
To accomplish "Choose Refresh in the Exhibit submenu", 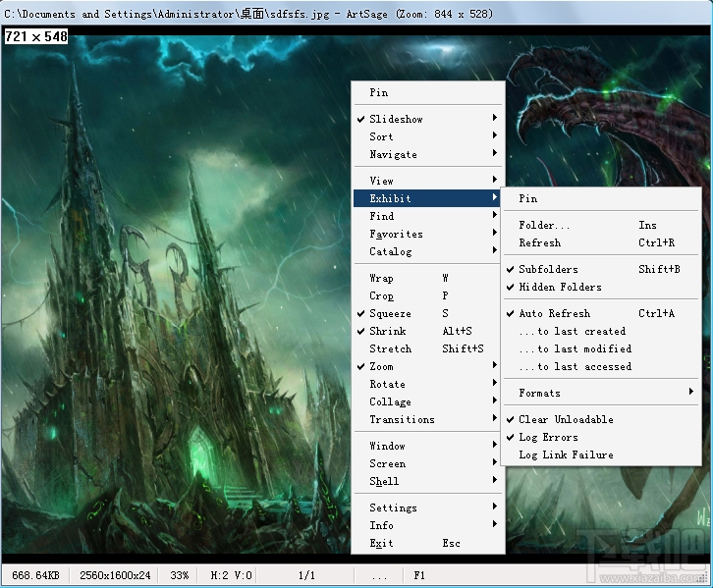I will click(x=601, y=242).
